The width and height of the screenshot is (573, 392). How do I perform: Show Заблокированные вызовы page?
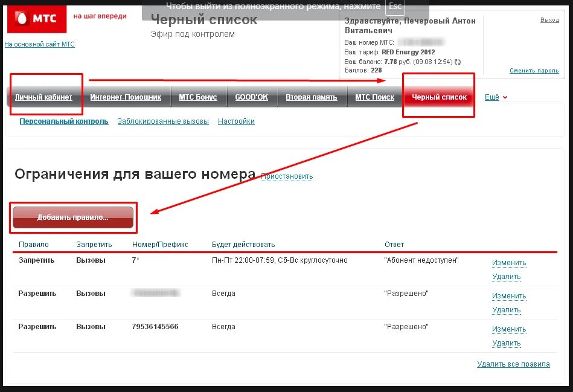point(163,121)
